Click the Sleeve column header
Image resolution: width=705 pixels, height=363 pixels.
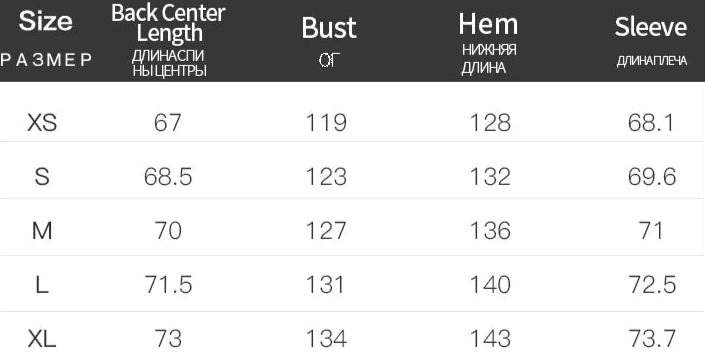point(651,27)
